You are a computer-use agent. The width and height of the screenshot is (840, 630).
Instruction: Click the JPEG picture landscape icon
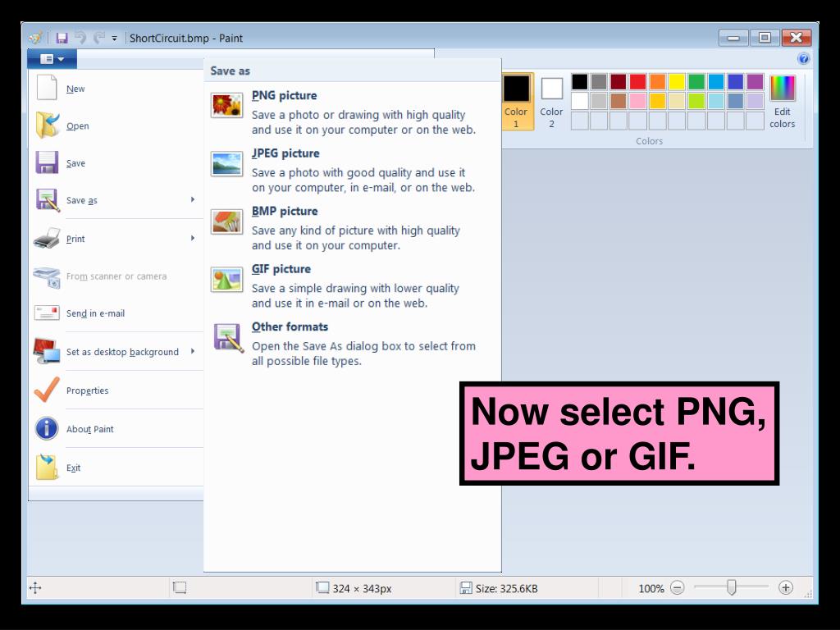tap(227, 164)
